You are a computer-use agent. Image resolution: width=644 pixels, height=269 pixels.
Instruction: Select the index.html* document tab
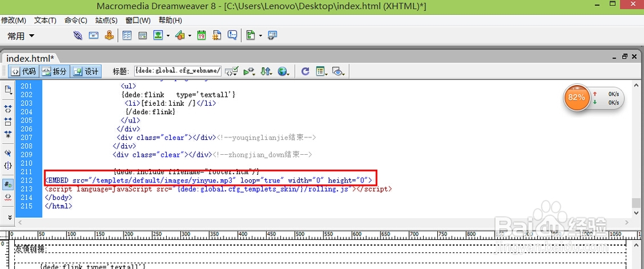(30, 58)
